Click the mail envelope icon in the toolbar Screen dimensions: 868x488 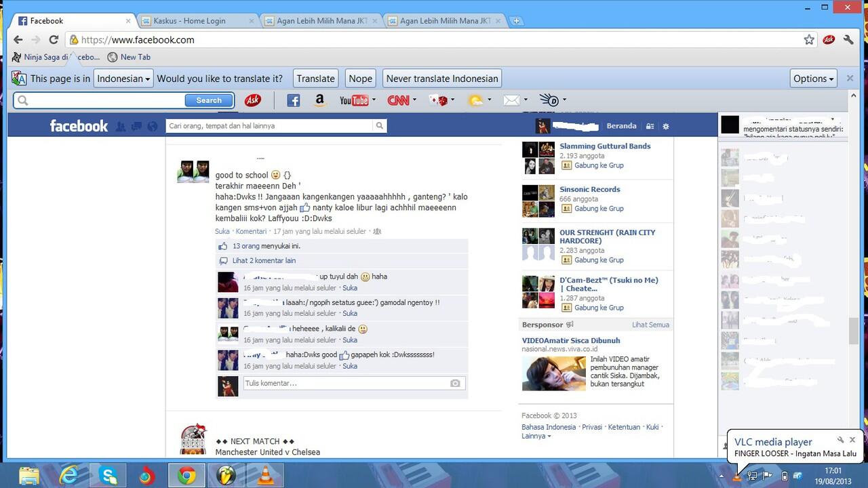[x=511, y=100]
